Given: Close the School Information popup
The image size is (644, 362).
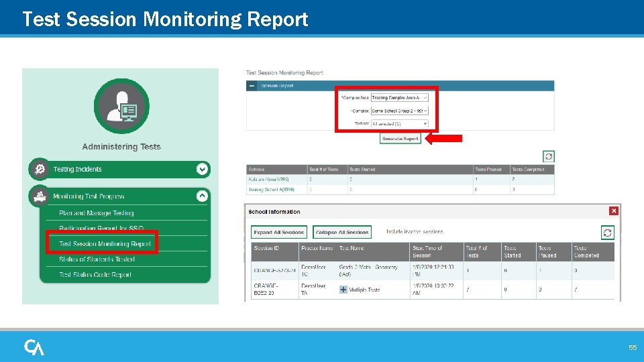Looking at the screenshot, I should pos(614,211).
